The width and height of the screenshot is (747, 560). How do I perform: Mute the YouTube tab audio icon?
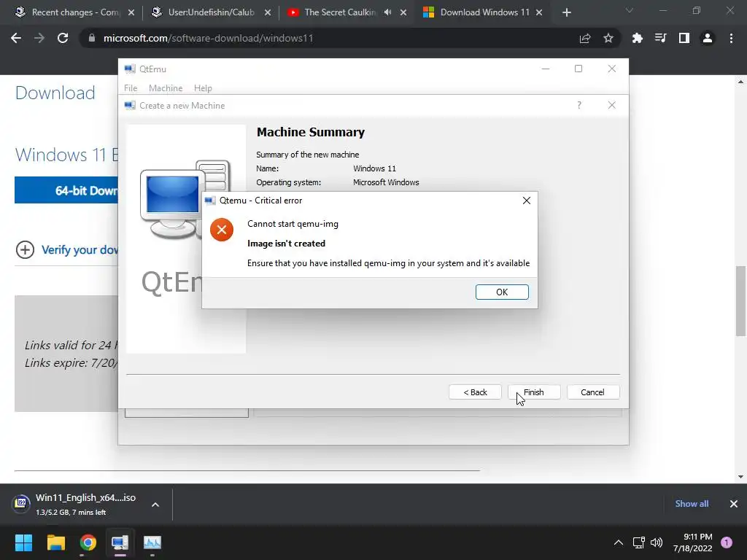[388, 12]
